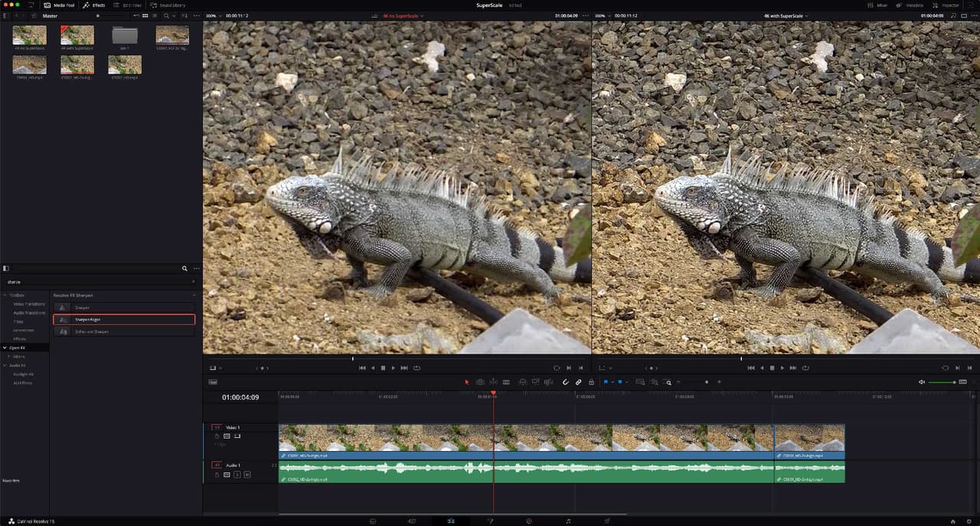Screen dimensions: 980x526
Task: Play the source viewer forward
Action: 394,368
